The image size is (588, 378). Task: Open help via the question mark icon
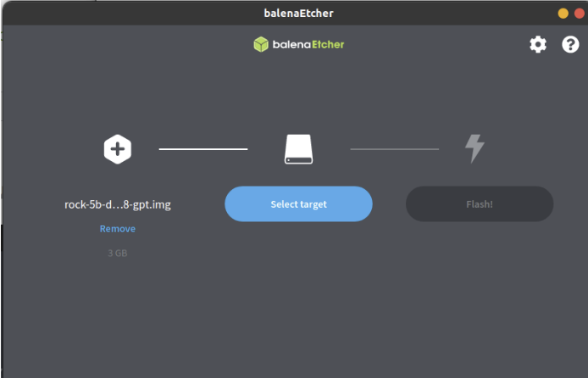point(570,45)
